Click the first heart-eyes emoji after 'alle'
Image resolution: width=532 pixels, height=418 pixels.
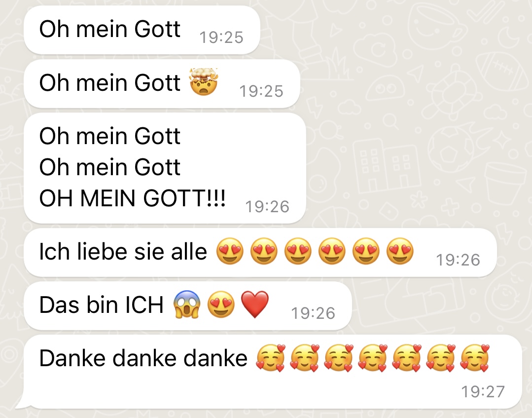point(230,251)
